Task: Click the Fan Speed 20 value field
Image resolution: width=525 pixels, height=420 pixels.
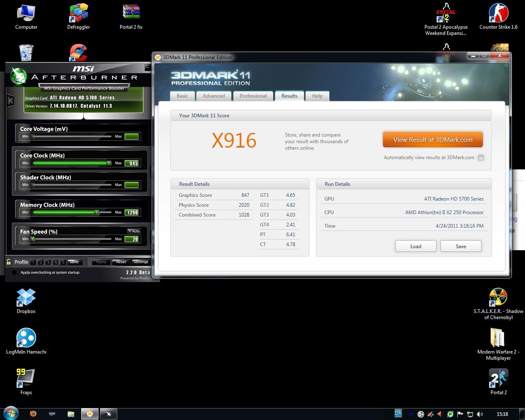Action: tap(132, 239)
